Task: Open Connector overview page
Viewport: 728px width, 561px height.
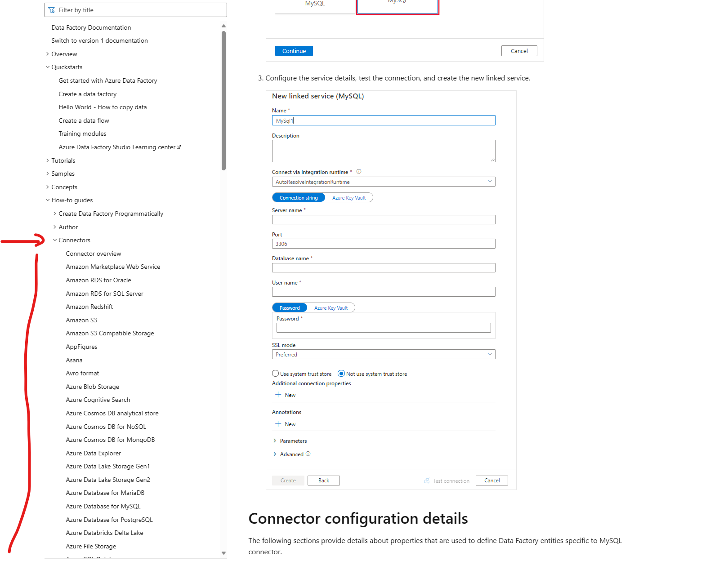Action: tap(94, 254)
